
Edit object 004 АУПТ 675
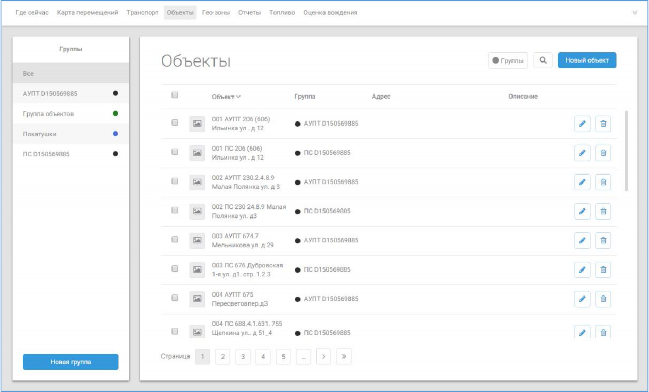(582, 299)
